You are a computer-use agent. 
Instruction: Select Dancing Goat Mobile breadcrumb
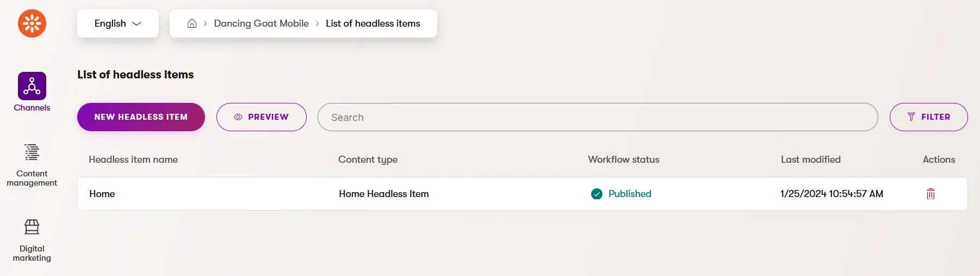pos(261,23)
